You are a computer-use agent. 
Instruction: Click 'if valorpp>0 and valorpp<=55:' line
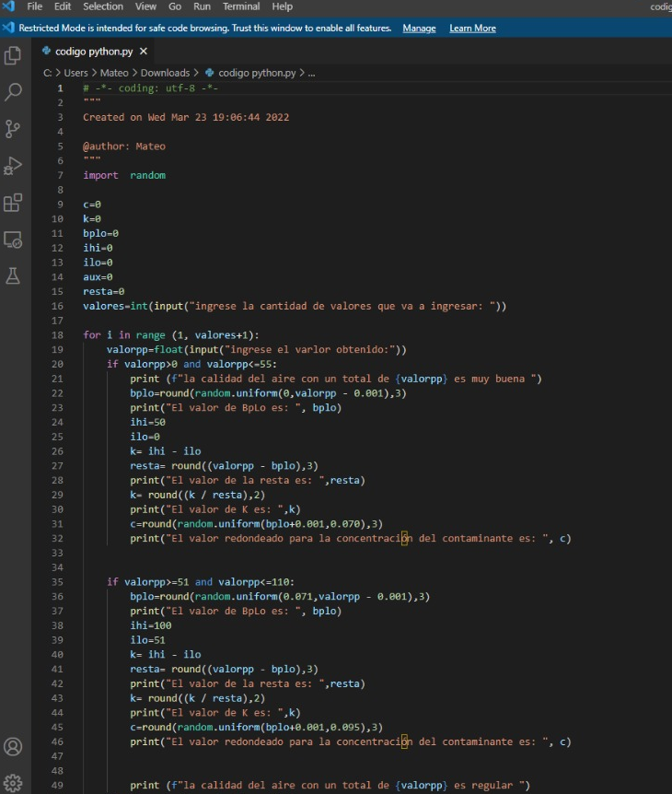coord(191,365)
